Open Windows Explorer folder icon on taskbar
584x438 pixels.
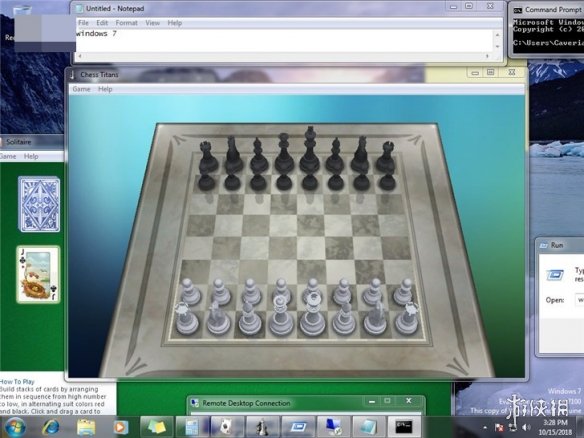coord(86,427)
